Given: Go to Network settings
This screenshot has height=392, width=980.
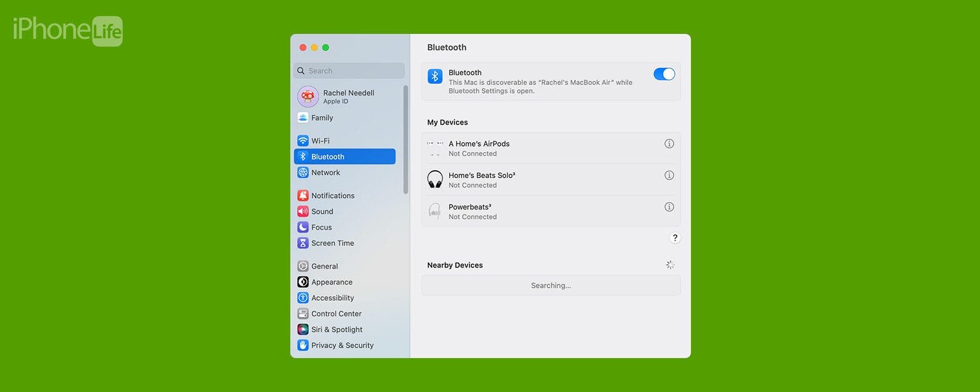Looking at the screenshot, I should click(325, 173).
